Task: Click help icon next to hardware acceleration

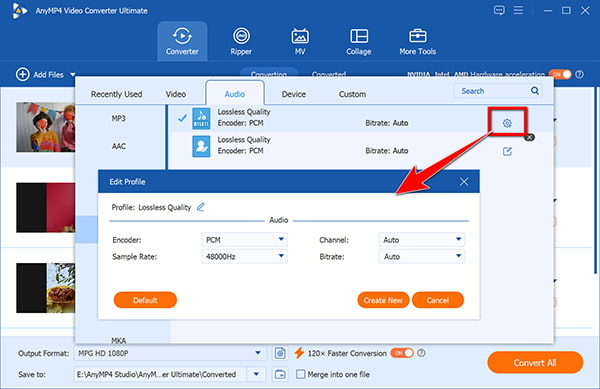Action: (580, 74)
